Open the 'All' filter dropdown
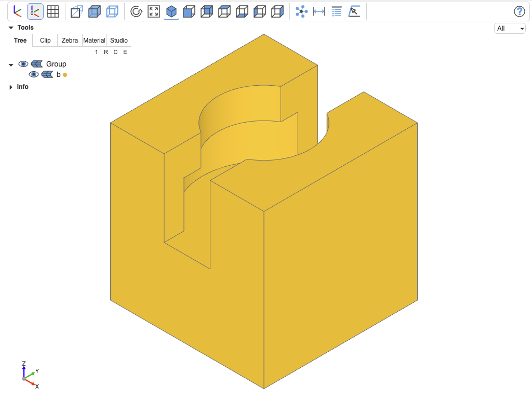 (510, 29)
